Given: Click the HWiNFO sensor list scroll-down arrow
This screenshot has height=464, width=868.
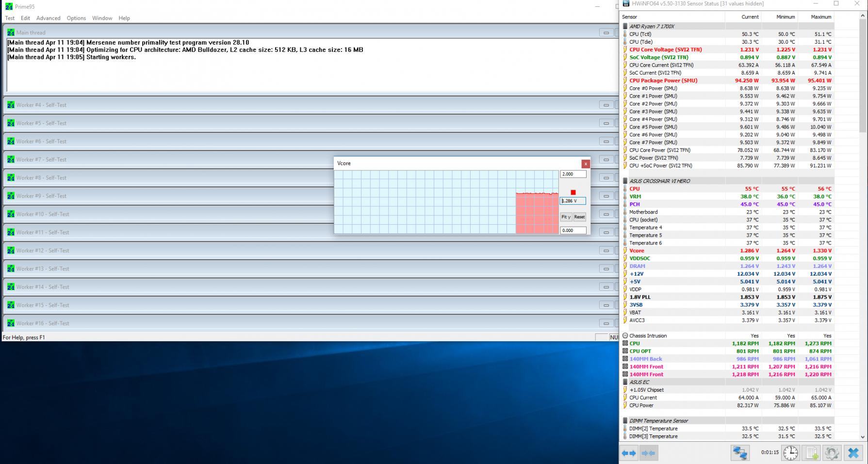Looking at the screenshot, I should 863,437.
